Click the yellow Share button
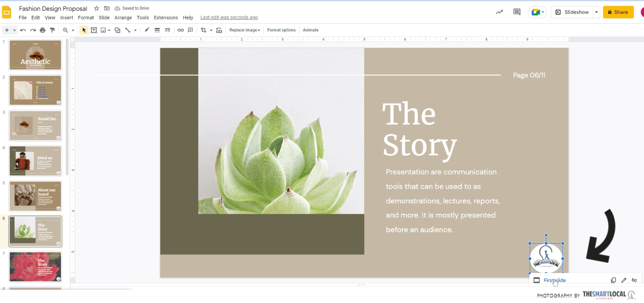The image size is (644, 303). click(618, 12)
